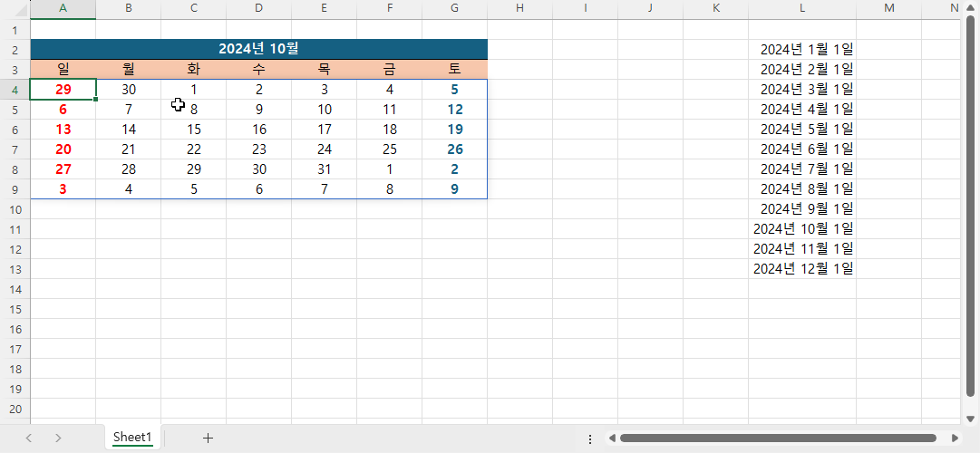The width and height of the screenshot is (980, 453).
Task: Click the horizontal scrollbar left arrow
Action: 613,438
